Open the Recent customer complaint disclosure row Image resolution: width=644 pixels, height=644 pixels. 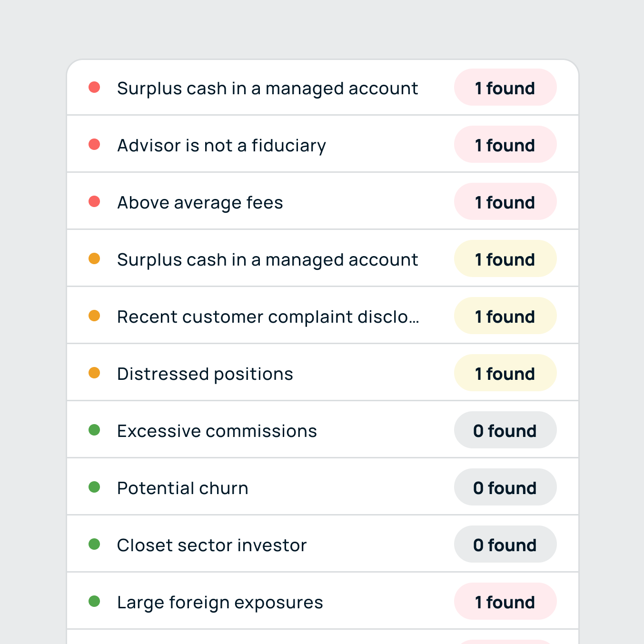pos(268,317)
